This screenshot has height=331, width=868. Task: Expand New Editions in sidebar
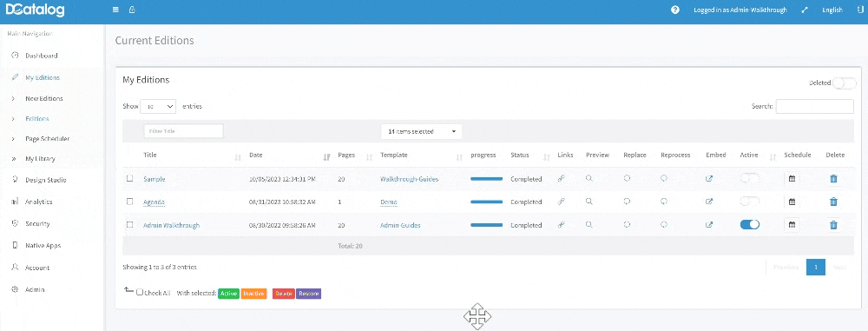point(44,98)
